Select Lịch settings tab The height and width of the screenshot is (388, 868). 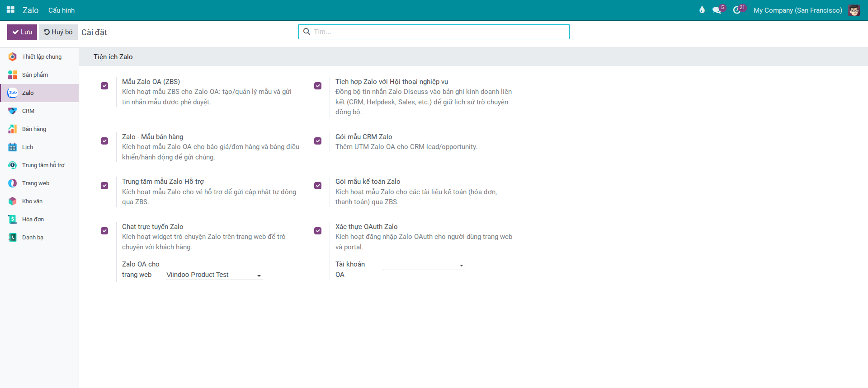click(39, 147)
